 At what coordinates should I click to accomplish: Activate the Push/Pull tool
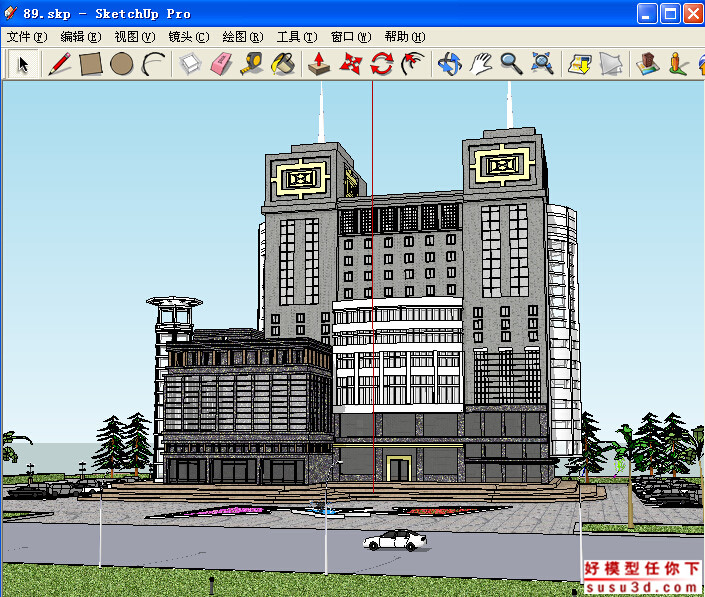(x=319, y=64)
